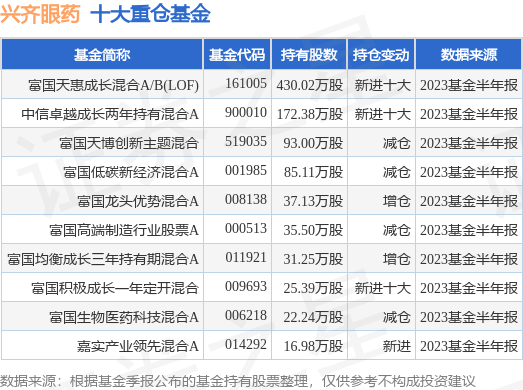Click 增仓 in the 011921 row

pos(397,259)
